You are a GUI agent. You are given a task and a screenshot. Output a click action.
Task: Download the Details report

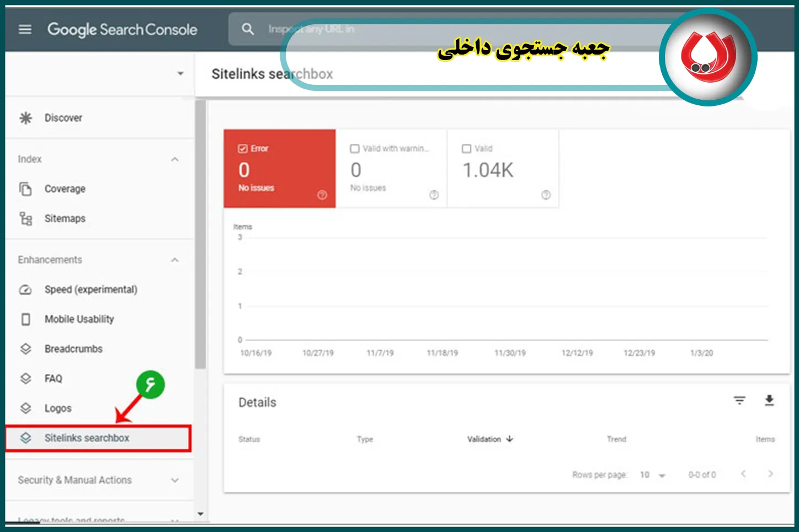point(769,401)
